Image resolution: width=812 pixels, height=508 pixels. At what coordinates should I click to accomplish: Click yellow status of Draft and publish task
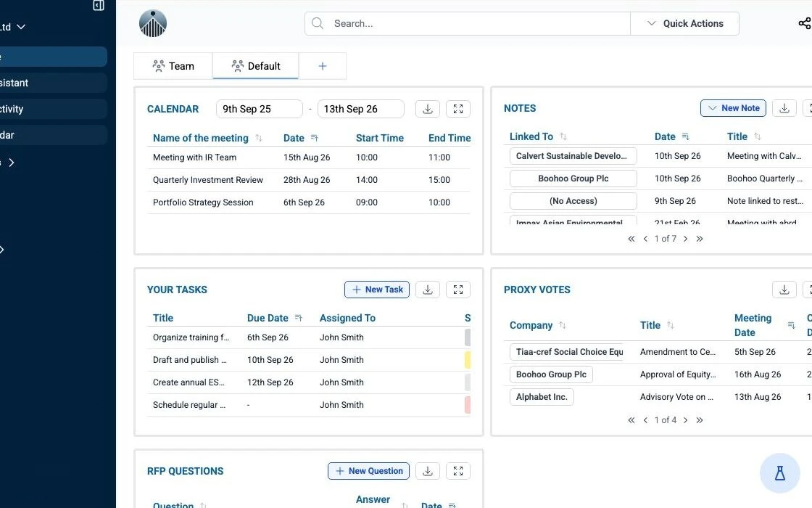pyautogui.click(x=468, y=360)
